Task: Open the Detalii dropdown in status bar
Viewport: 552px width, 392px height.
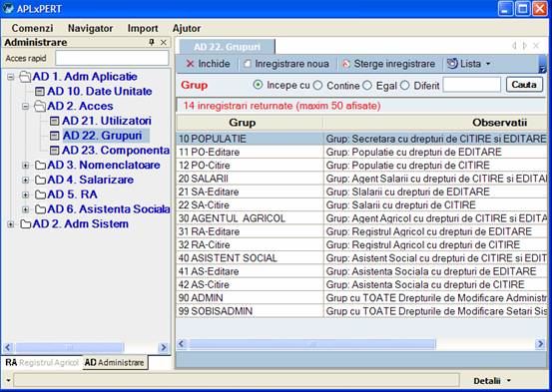Action: [x=508, y=381]
